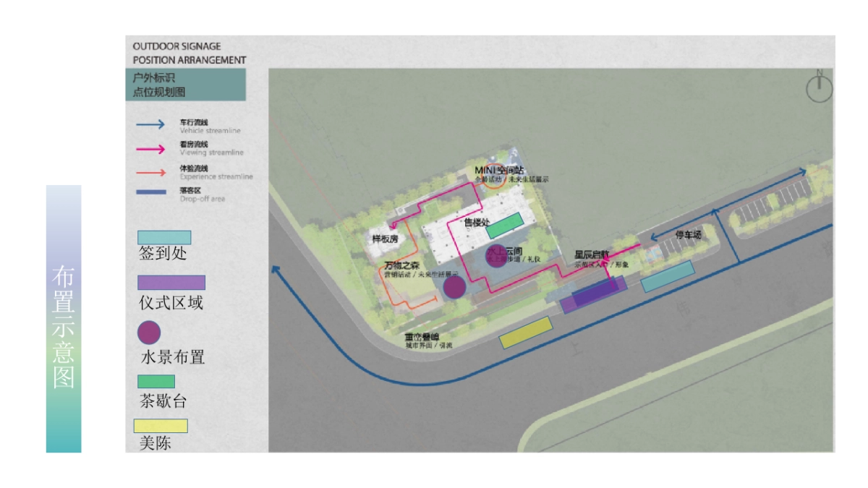Click the purple circle on 水上云间
Screen dimensions: 868x488
coord(496,257)
